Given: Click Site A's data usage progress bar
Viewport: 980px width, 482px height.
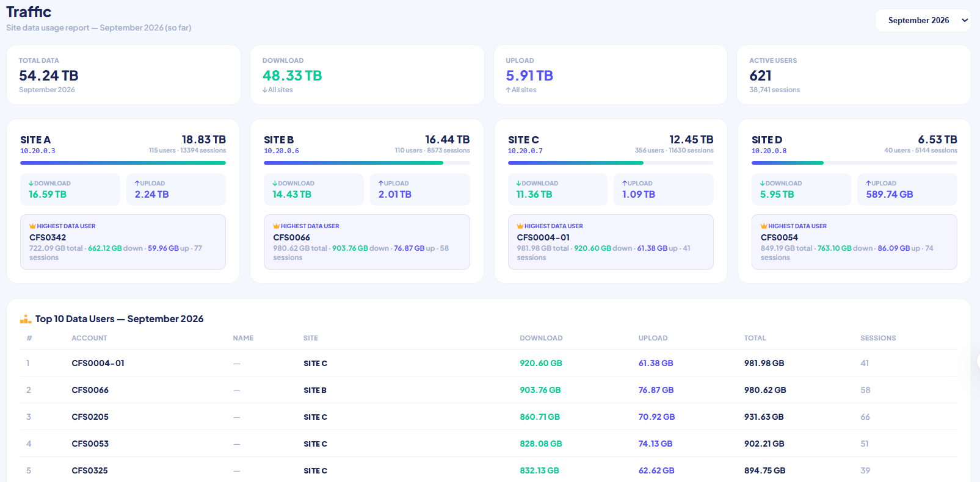Looking at the screenshot, I should 123,163.
